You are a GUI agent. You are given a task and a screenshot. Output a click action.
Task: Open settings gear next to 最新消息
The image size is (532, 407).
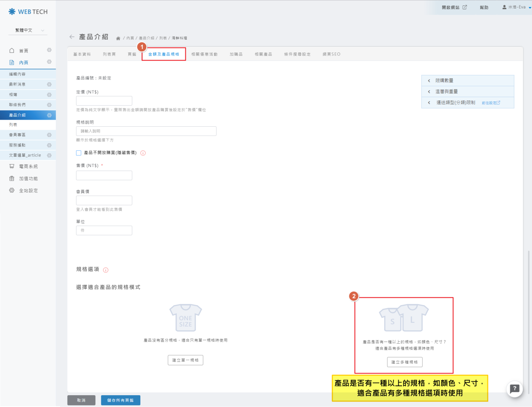49,85
